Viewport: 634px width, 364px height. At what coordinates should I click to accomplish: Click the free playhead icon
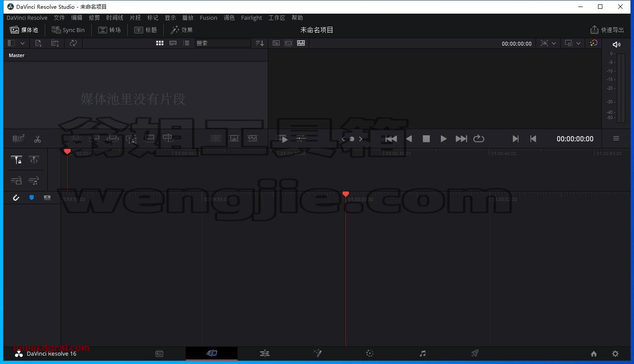(x=34, y=160)
